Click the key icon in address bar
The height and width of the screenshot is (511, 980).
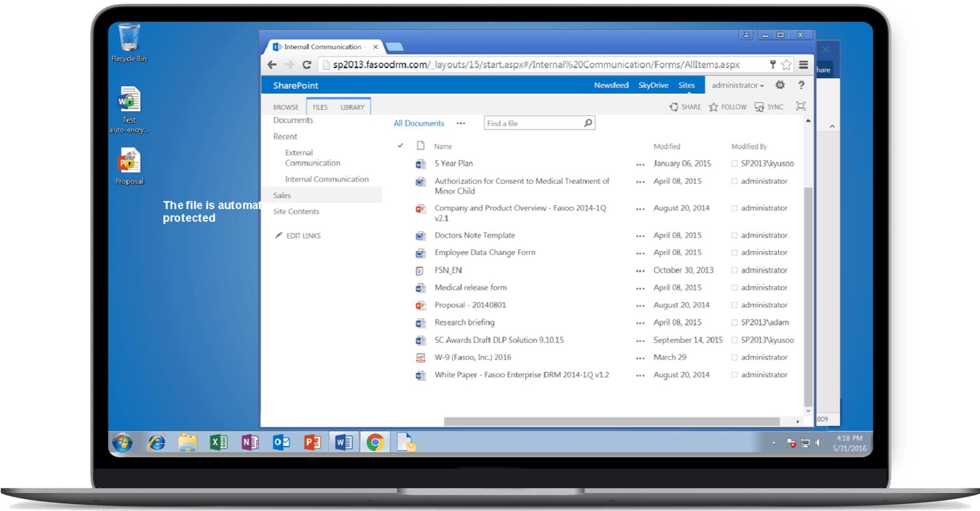pyautogui.click(x=772, y=64)
